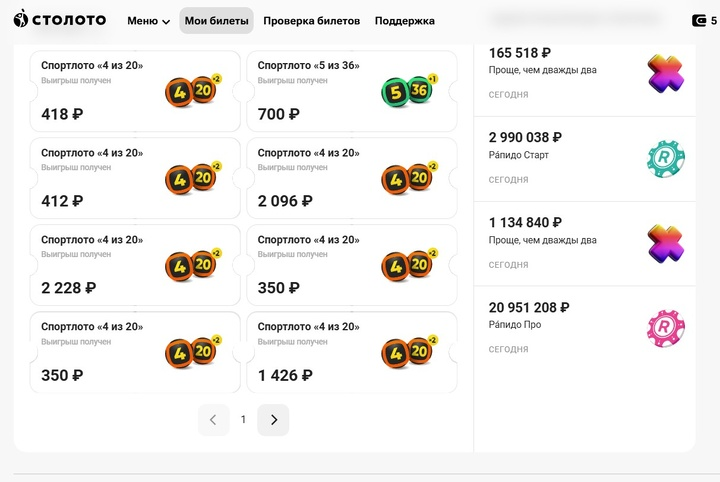
Task: Open the 2 990 038 ₽ Рапидо Старт entry
Action: (x=585, y=159)
